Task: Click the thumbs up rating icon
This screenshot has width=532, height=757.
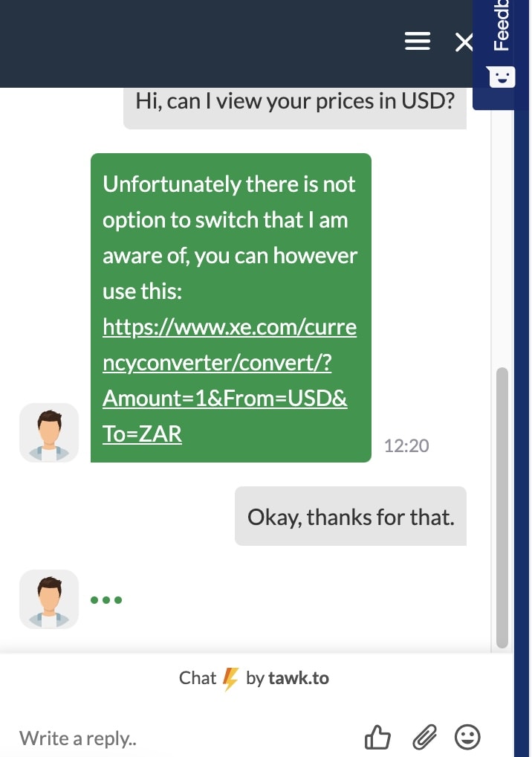Action: pos(377,737)
